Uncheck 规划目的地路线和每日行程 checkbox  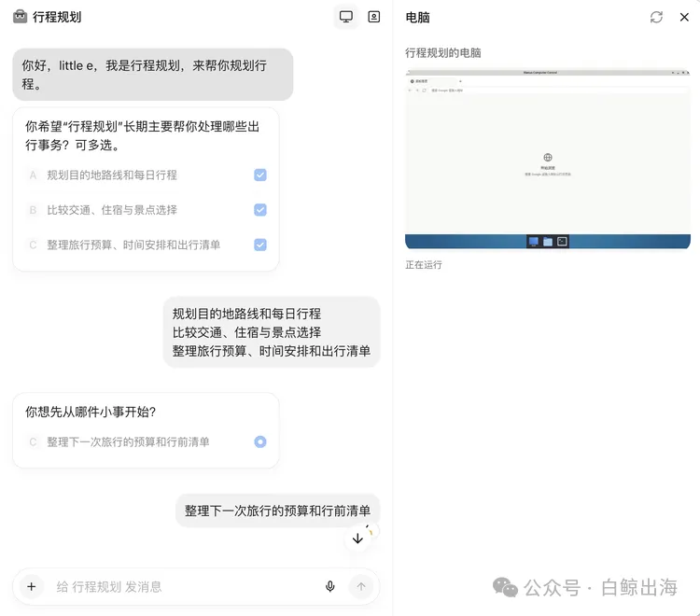click(x=260, y=175)
